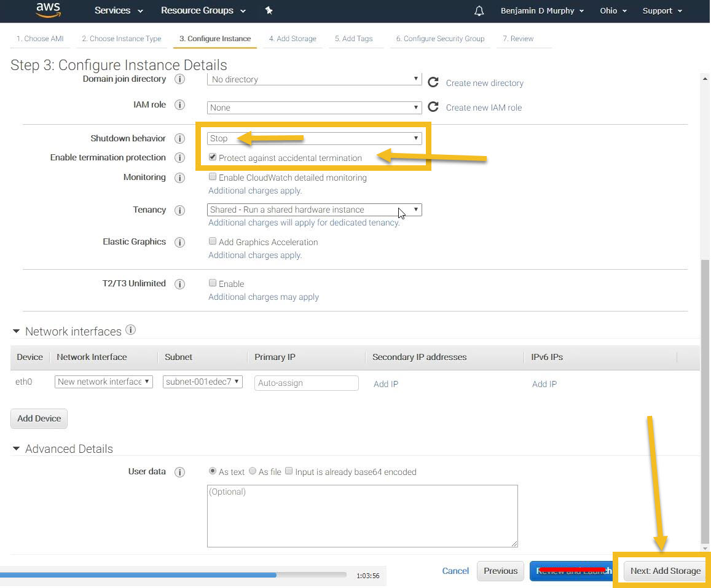
Task: Go to step 1. Choose AMI
Action: click(40, 39)
